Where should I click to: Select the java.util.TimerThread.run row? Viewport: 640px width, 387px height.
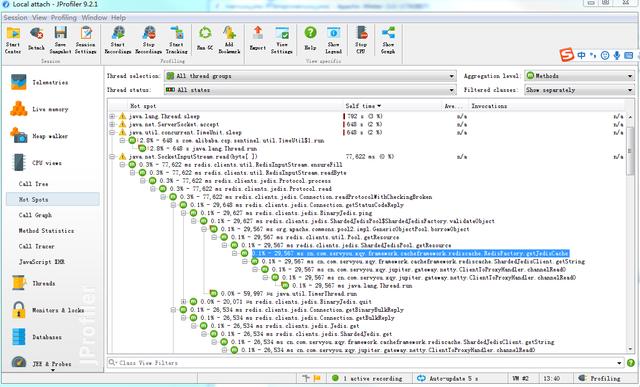coord(289,294)
